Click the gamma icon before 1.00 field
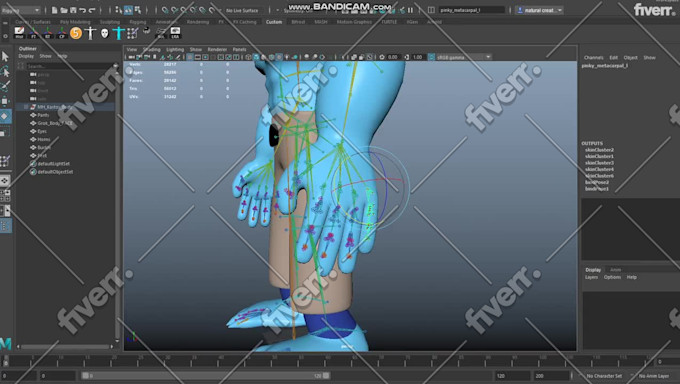 click(406, 57)
